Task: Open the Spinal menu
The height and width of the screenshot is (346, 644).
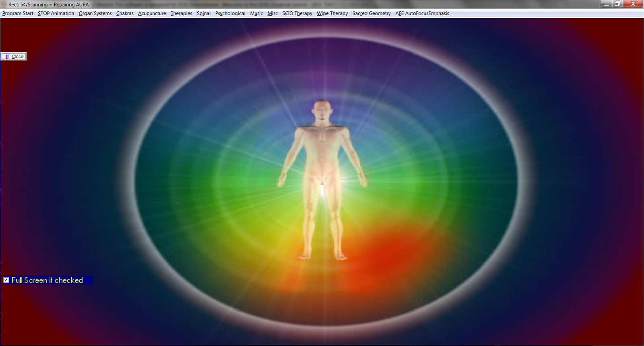Action: click(204, 13)
